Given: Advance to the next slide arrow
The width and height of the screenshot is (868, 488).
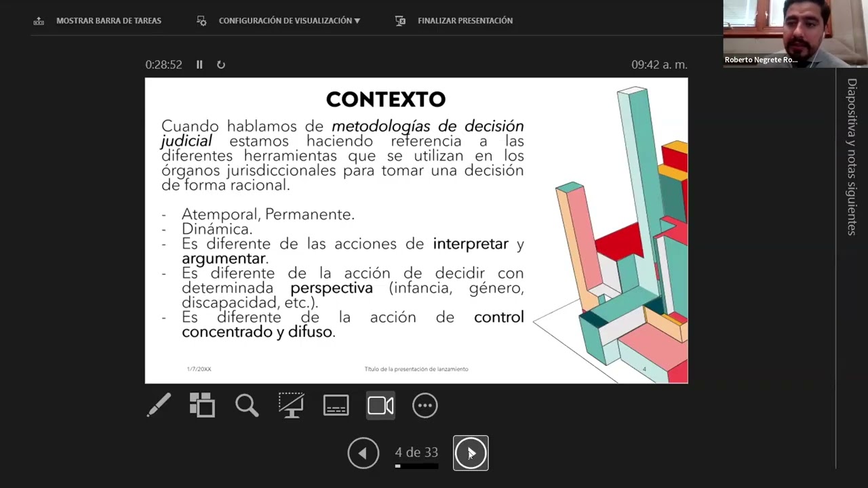Looking at the screenshot, I should 471,453.
